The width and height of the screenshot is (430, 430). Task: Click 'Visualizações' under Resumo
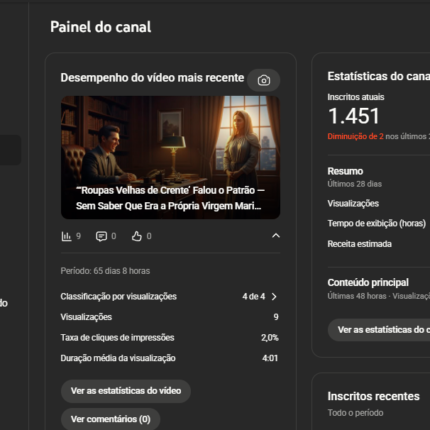(x=353, y=203)
